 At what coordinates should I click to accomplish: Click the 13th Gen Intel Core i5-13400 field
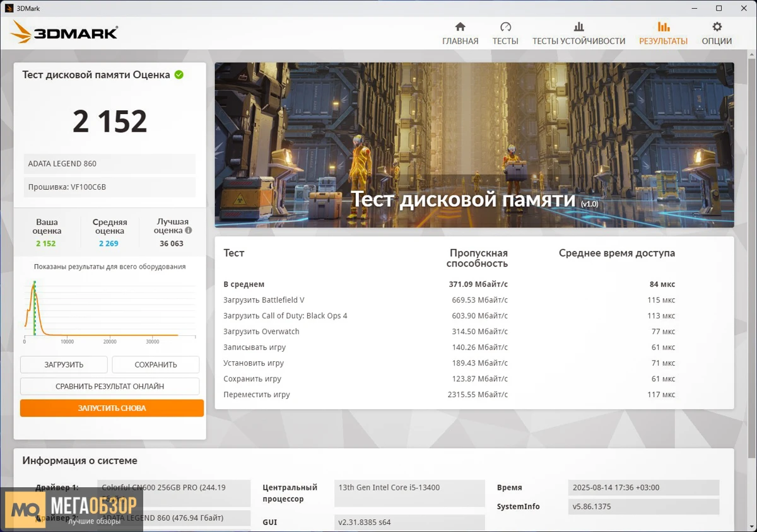tap(409, 493)
